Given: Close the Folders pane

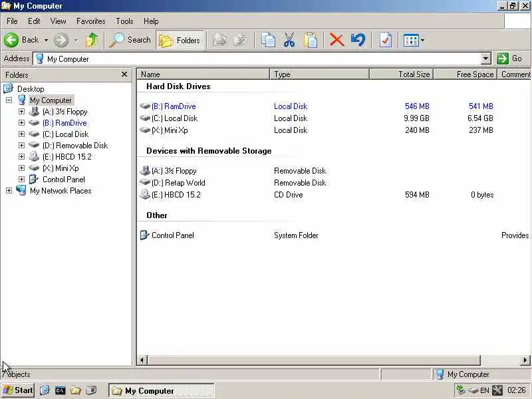Looking at the screenshot, I should tap(124, 74).
